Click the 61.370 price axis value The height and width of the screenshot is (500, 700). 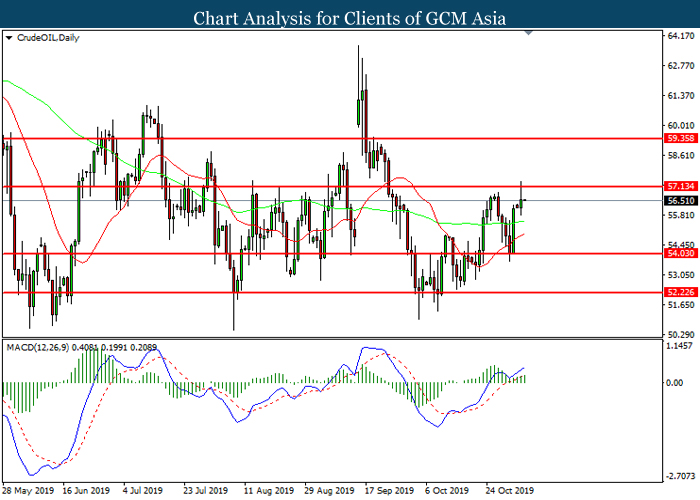pos(681,96)
